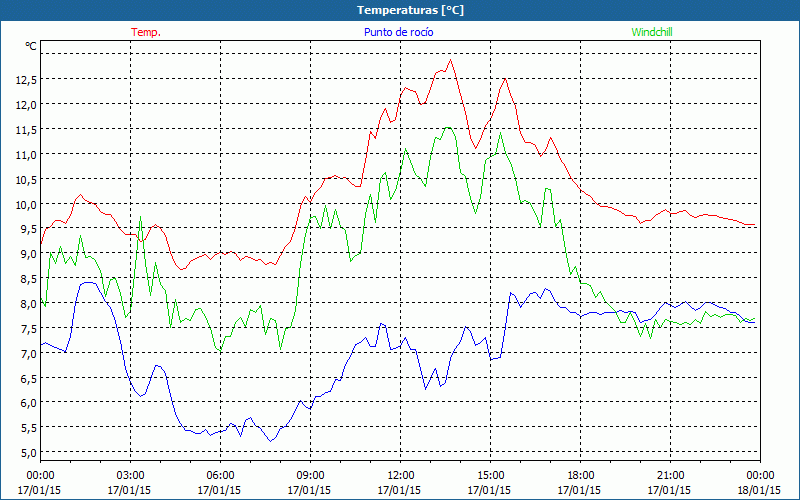Click the 03:00 time axis label
Screen dimensions: 800x500
(x=130, y=476)
